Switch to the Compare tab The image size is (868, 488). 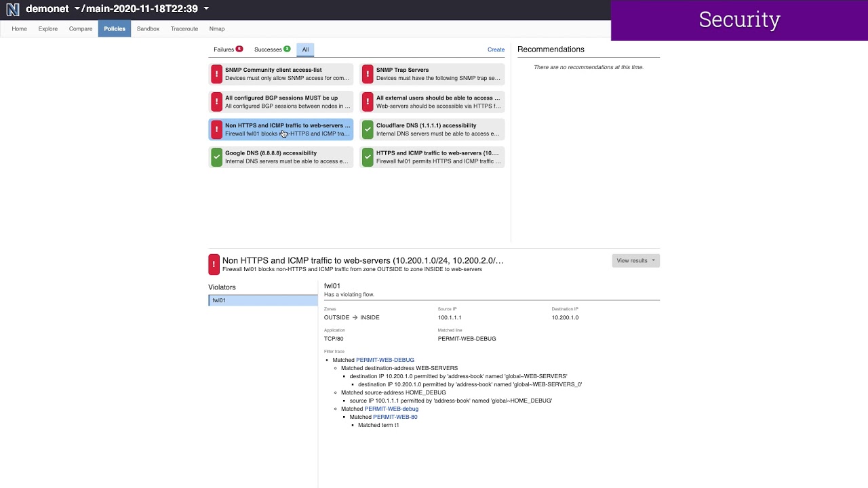pyautogui.click(x=81, y=29)
